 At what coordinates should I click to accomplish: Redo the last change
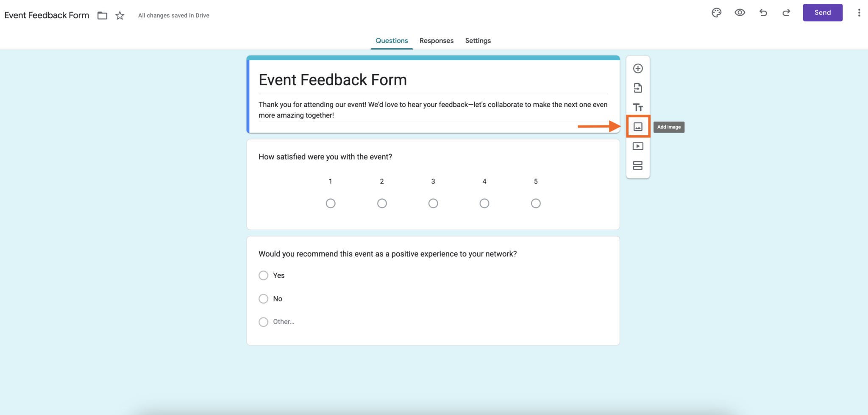tap(786, 13)
